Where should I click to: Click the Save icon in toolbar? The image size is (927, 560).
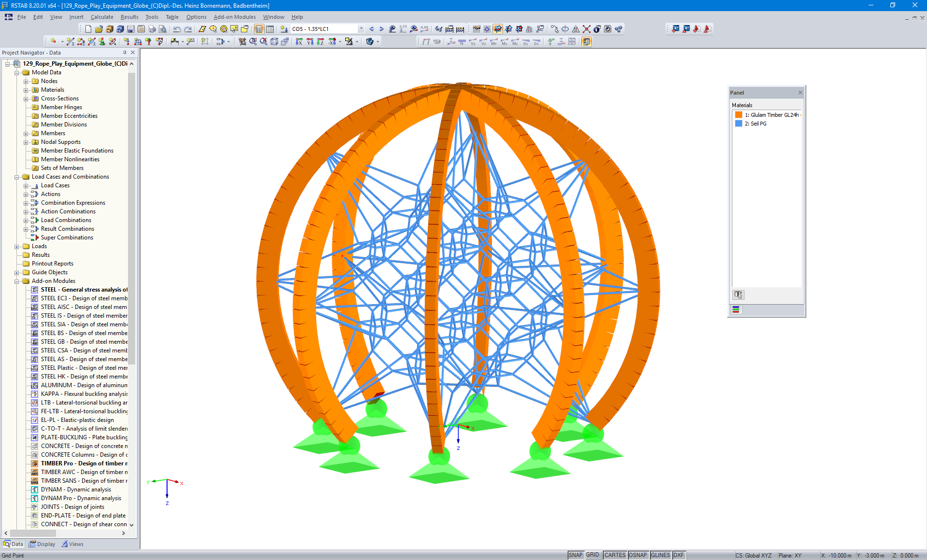coord(130,29)
